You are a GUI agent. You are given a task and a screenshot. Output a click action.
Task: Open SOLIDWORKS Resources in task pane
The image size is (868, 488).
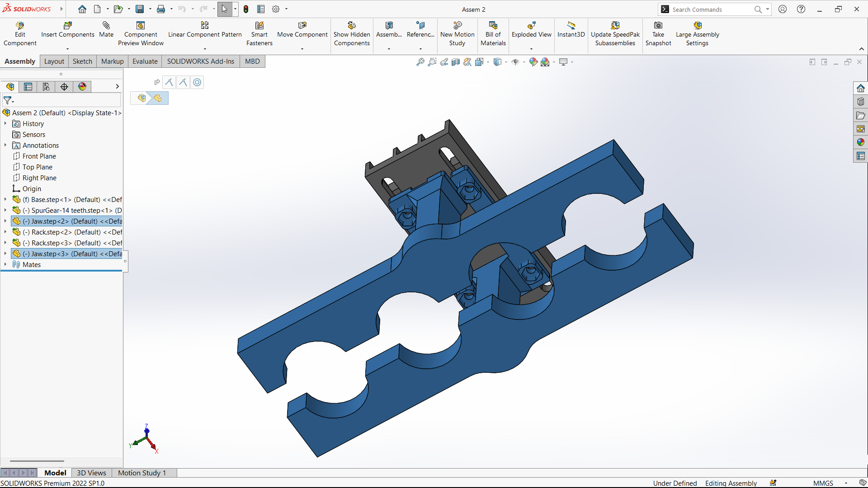(x=860, y=89)
